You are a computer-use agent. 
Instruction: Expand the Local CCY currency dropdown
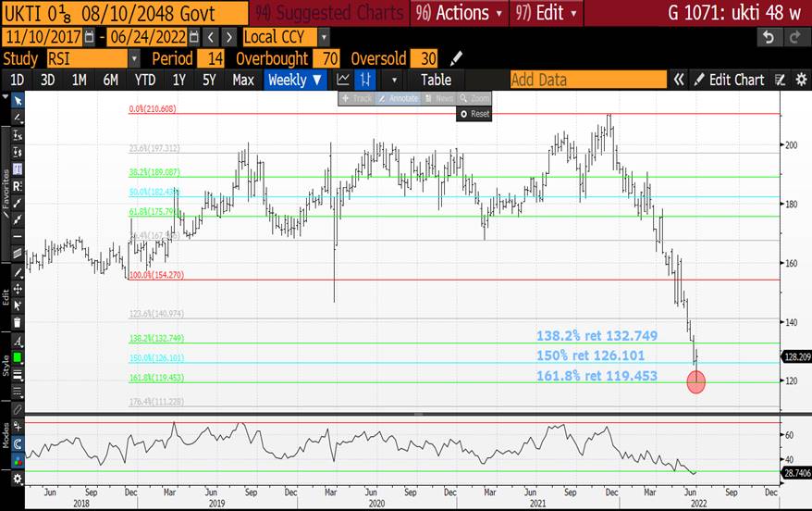tap(324, 37)
